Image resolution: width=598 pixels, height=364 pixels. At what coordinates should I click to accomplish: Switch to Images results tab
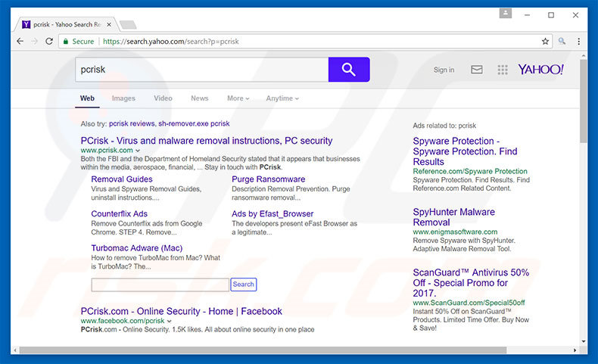123,98
